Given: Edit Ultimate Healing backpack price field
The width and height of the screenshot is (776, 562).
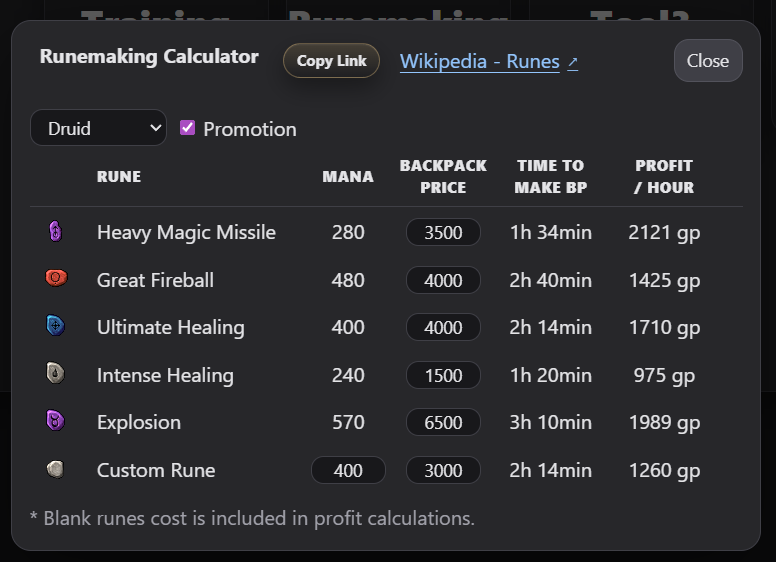Looking at the screenshot, I should pos(443,327).
